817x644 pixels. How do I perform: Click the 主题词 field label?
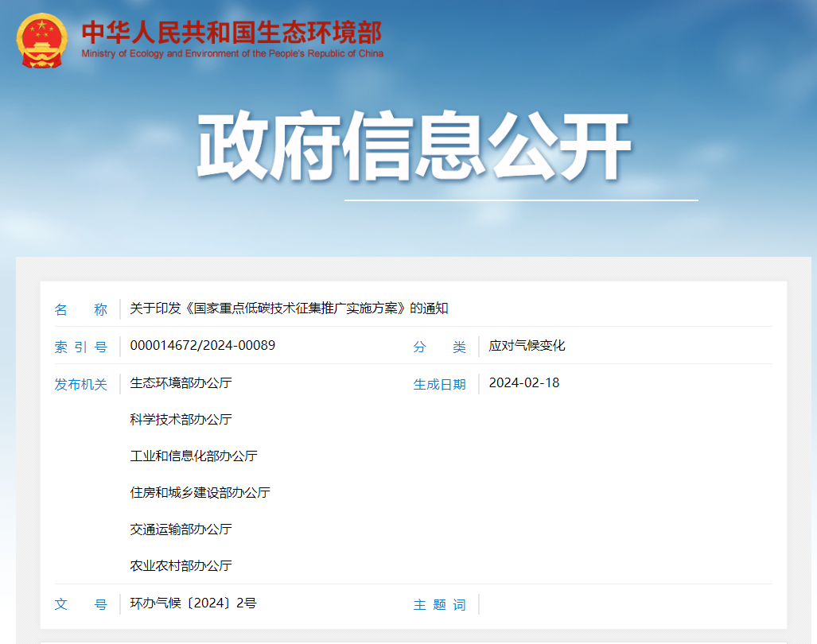pos(439,604)
